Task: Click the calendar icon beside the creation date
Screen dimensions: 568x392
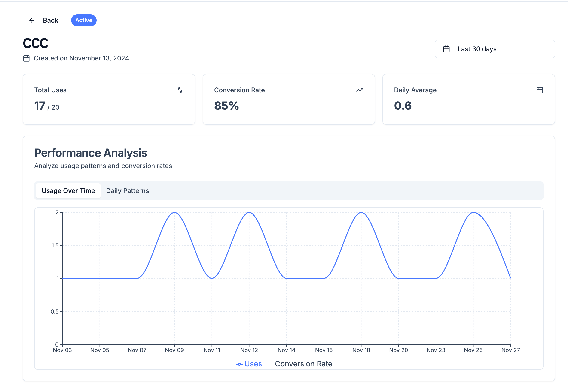Action: (27, 58)
